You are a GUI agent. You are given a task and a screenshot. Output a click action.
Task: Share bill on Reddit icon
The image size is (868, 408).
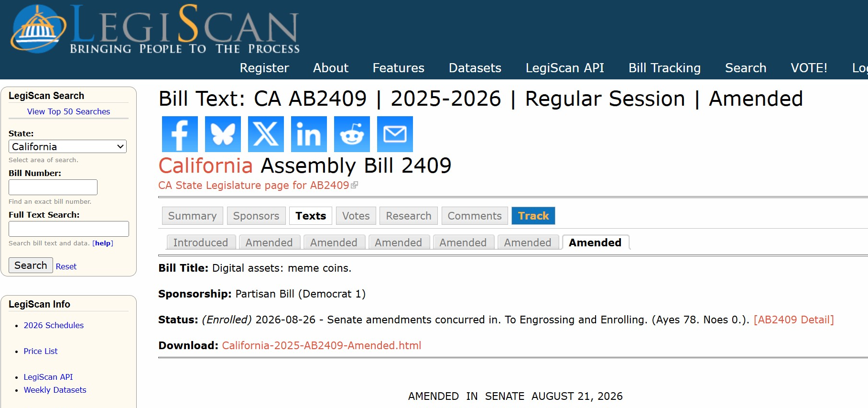click(x=352, y=134)
